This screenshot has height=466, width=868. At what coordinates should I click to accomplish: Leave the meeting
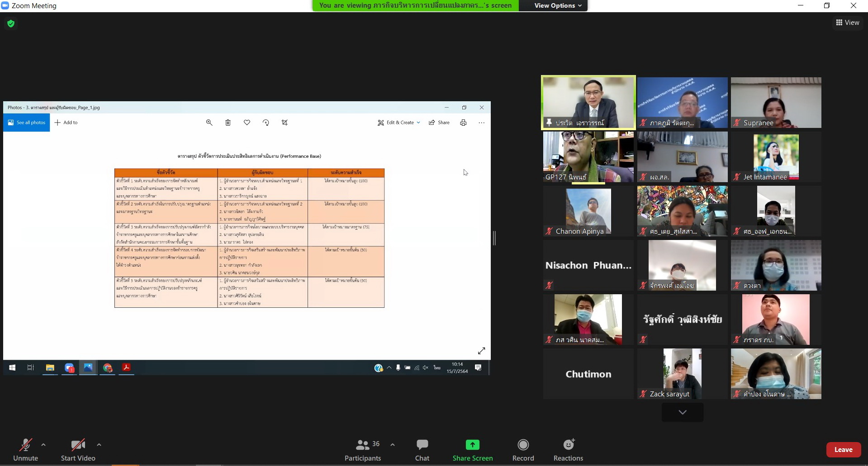pos(843,450)
